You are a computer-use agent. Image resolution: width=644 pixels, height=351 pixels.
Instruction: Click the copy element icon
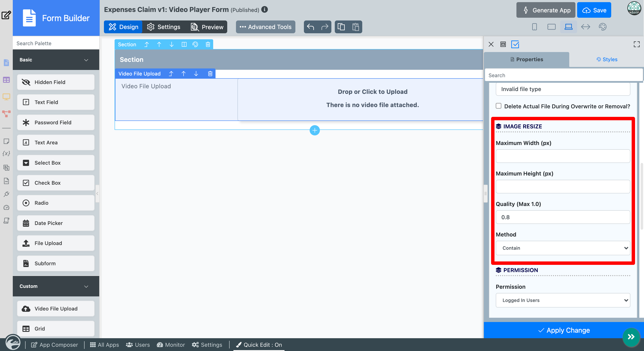341,27
